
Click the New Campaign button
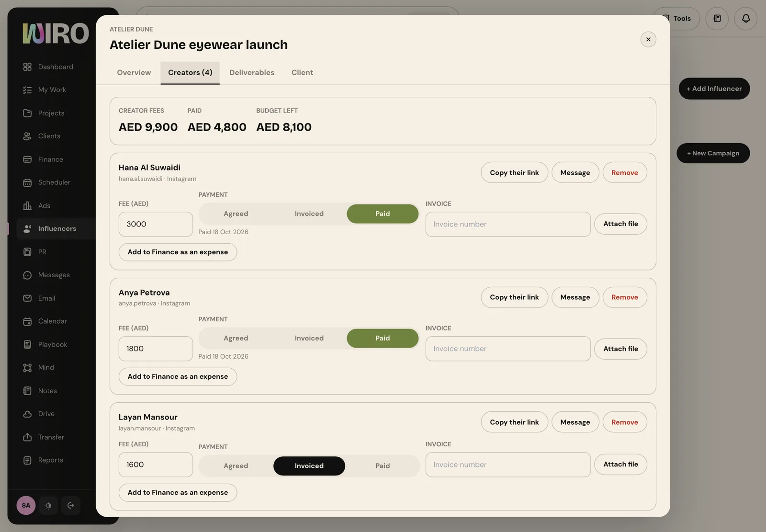713,153
